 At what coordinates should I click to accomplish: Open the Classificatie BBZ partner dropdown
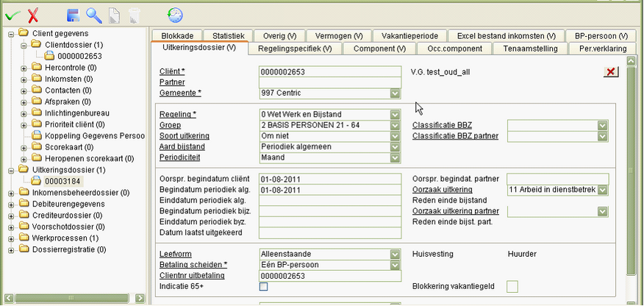602,136
